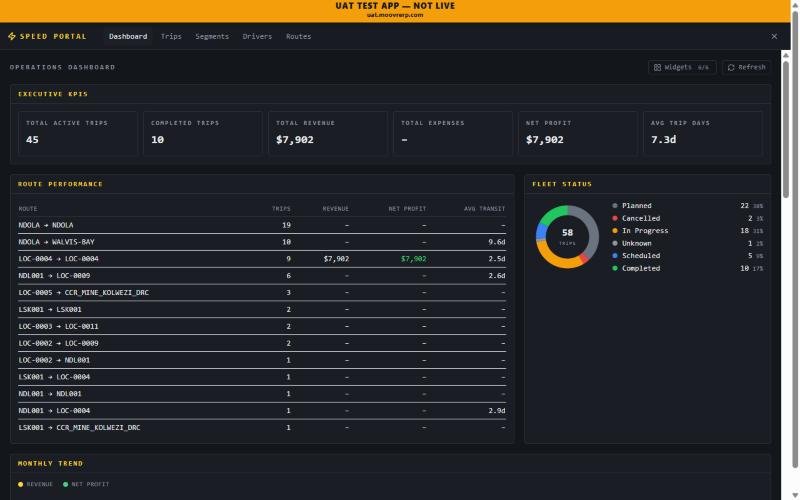Click the fleet status donut chart center
The height and width of the screenshot is (500, 800).
point(567,237)
